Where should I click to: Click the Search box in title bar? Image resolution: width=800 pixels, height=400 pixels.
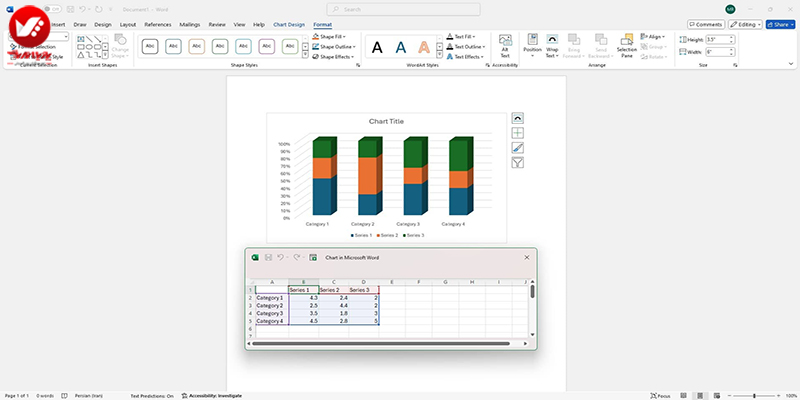pos(403,9)
